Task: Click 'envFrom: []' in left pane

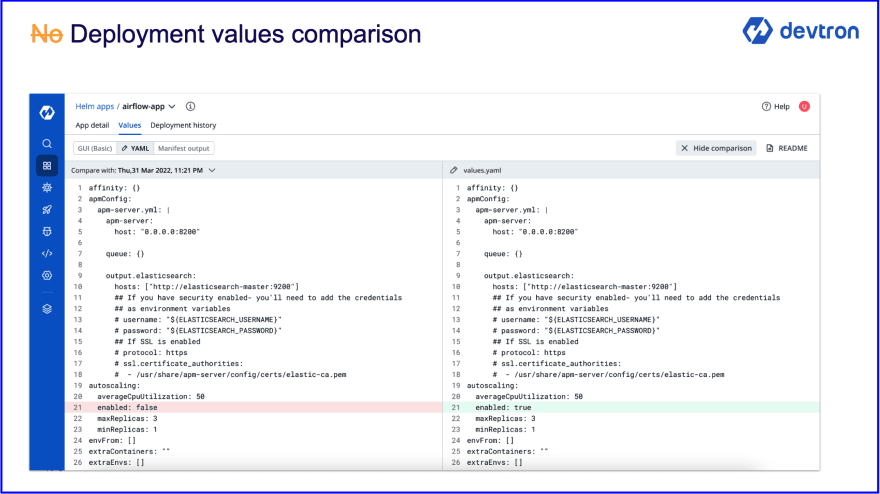Action: [x=112, y=441]
